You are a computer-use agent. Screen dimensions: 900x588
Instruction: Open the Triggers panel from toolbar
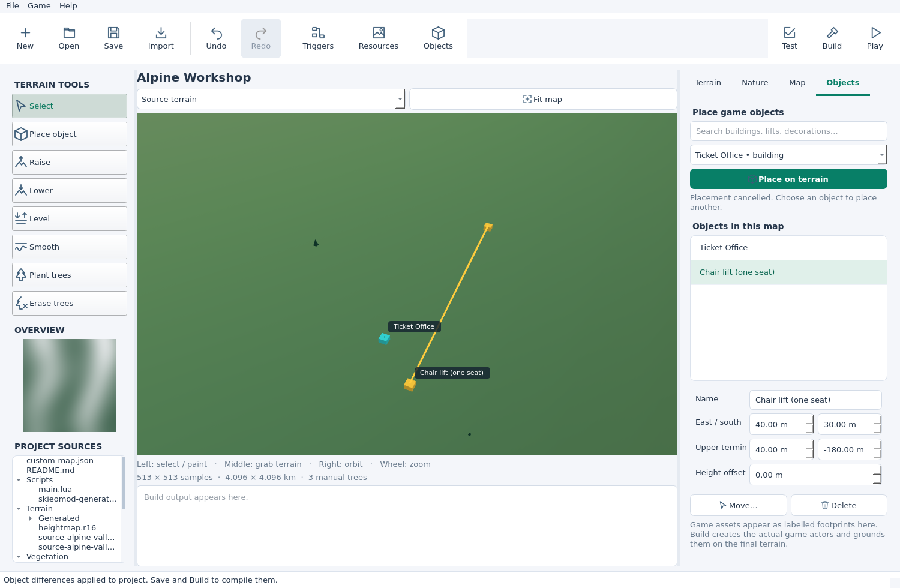(x=318, y=38)
